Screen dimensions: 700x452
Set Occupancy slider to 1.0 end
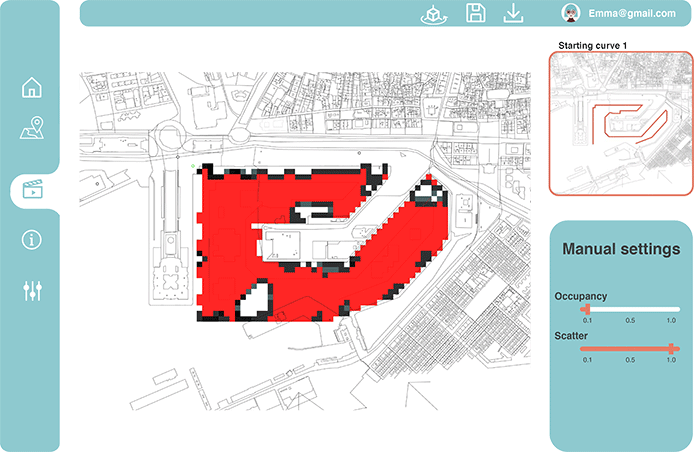(x=674, y=309)
